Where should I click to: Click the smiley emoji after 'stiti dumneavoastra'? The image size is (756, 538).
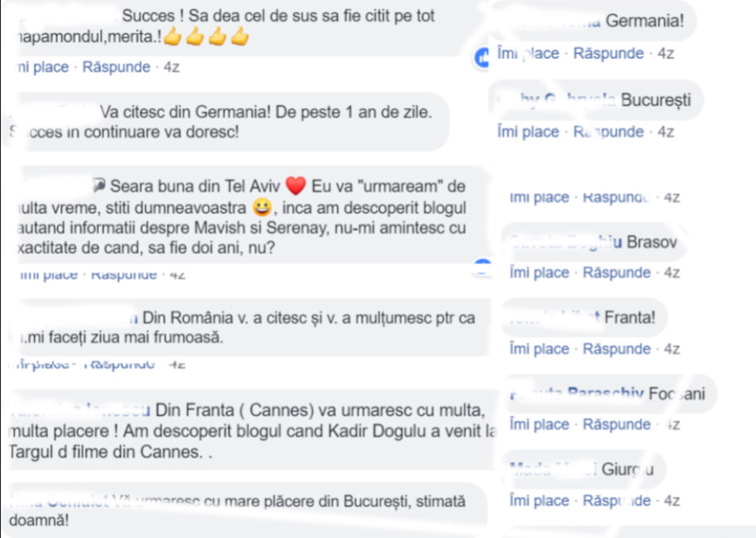(x=262, y=204)
